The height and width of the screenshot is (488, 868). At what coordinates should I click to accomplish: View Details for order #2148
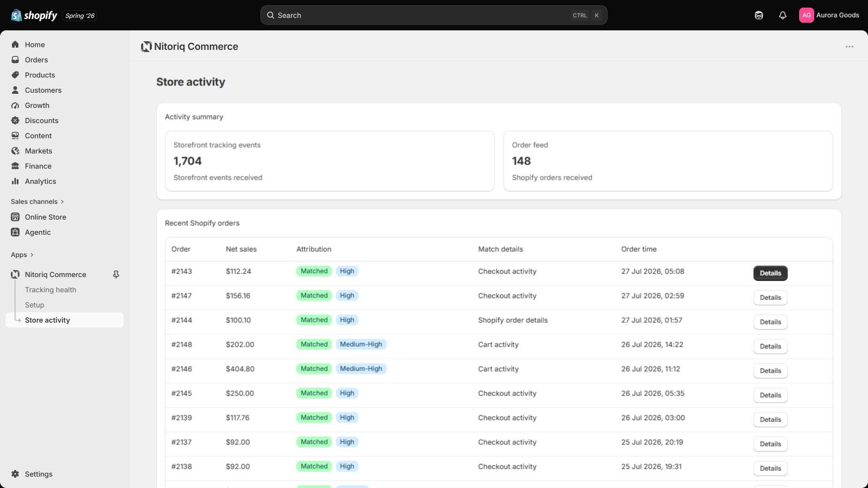pyautogui.click(x=770, y=346)
